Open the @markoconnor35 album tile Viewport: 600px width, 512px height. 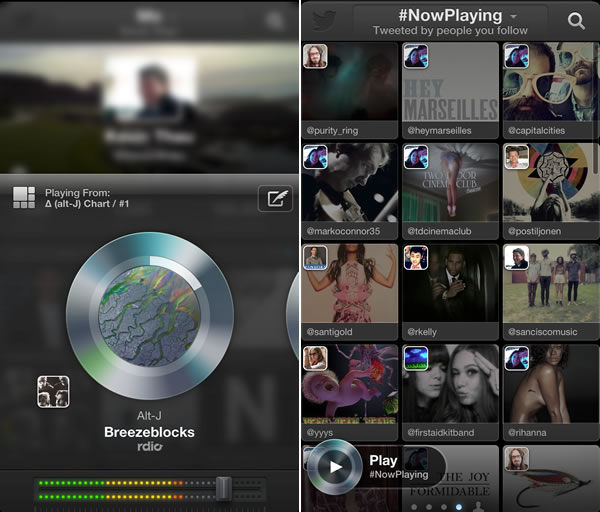tap(350, 191)
